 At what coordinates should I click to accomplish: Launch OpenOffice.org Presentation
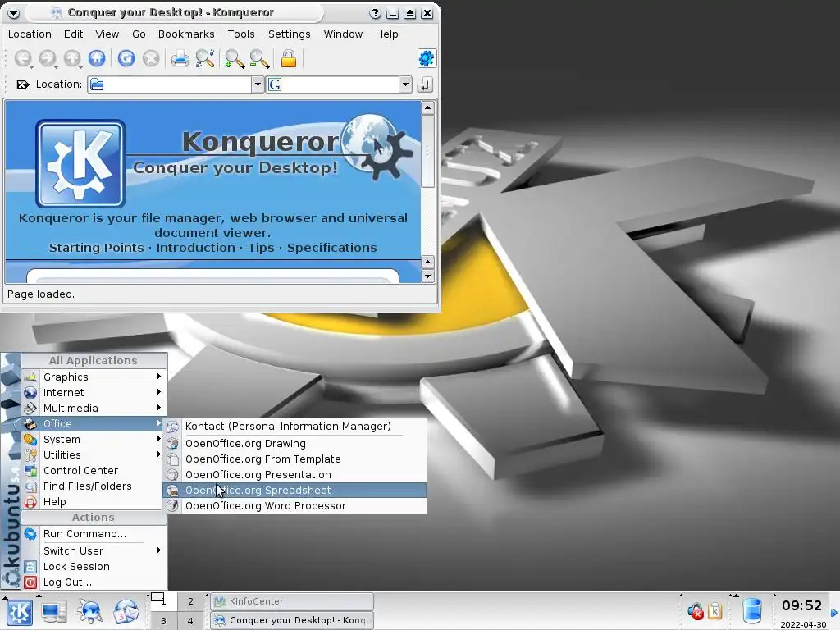294,475
